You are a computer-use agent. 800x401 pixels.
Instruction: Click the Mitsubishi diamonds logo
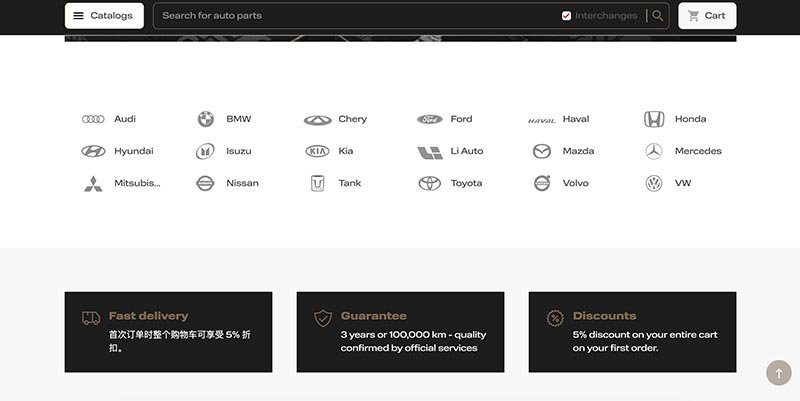tap(93, 184)
